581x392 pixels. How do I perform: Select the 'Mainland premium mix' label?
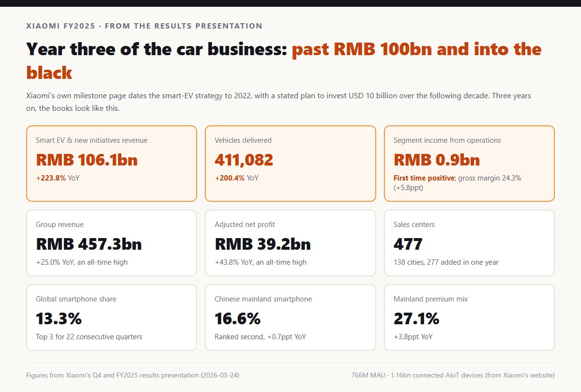point(431,299)
